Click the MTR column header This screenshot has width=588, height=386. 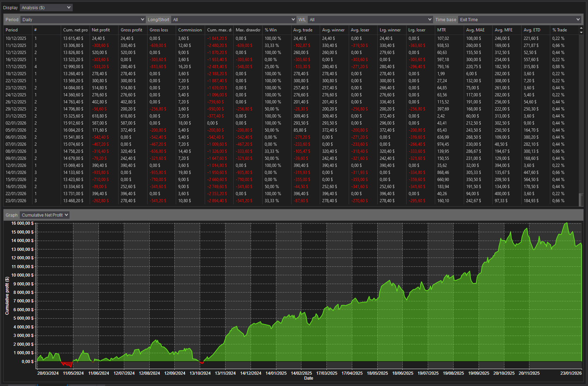(x=442, y=30)
